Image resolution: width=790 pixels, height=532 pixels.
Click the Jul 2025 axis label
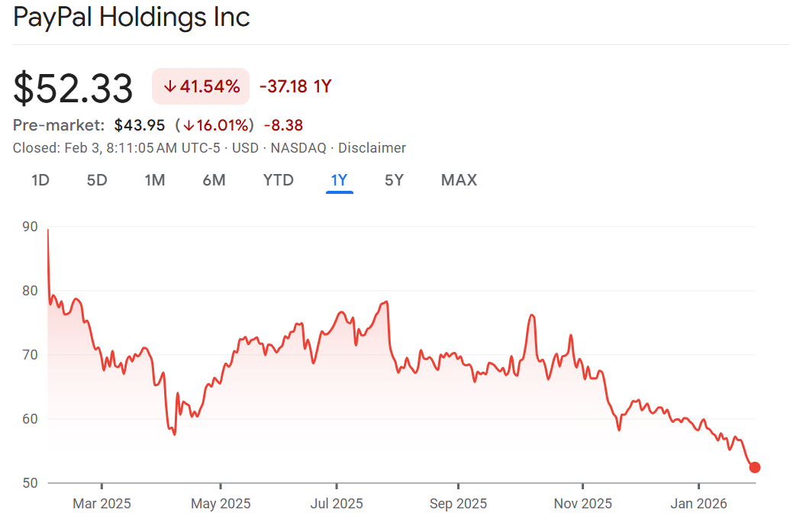(x=337, y=504)
